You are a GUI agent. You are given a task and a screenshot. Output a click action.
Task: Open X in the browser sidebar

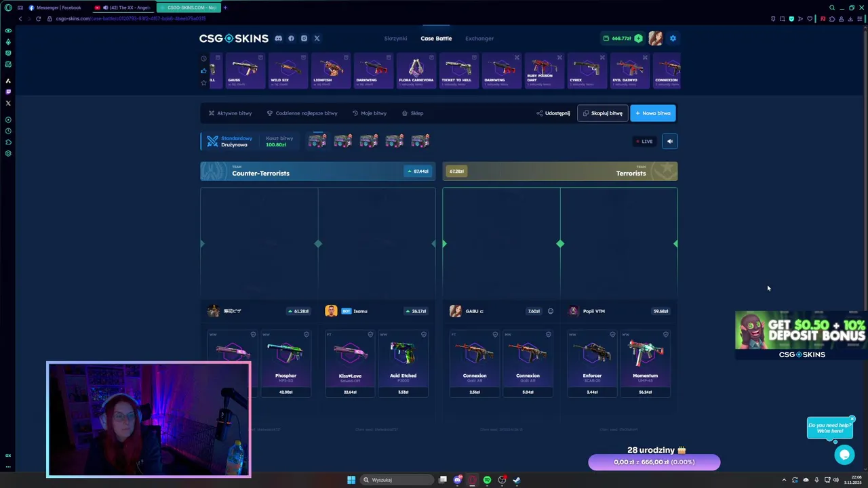pyautogui.click(x=8, y=103)
